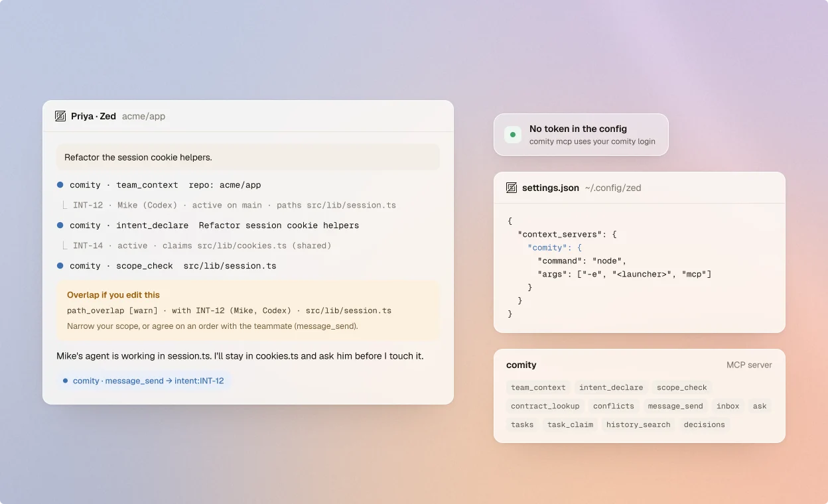Select the conflicts chip
The width and height of the screenshot is (828, 504).
[x=614, y=406]
